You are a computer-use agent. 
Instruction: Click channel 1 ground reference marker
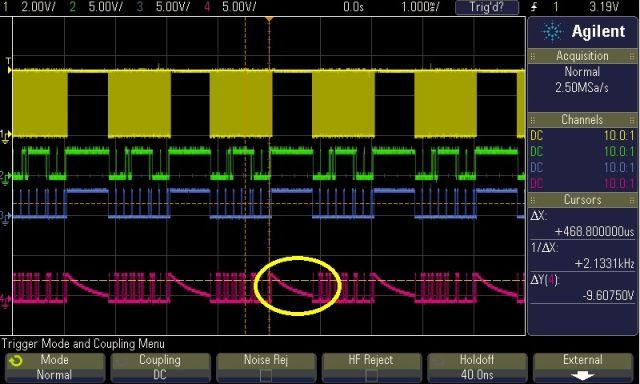click(5, 137)
